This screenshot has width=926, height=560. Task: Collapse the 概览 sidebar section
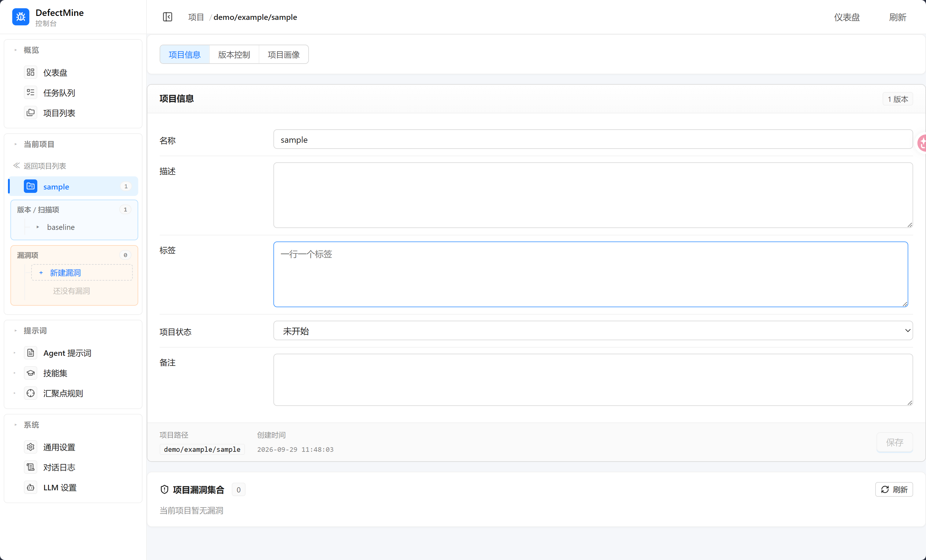pyautogui.click(x=15, y=50)
